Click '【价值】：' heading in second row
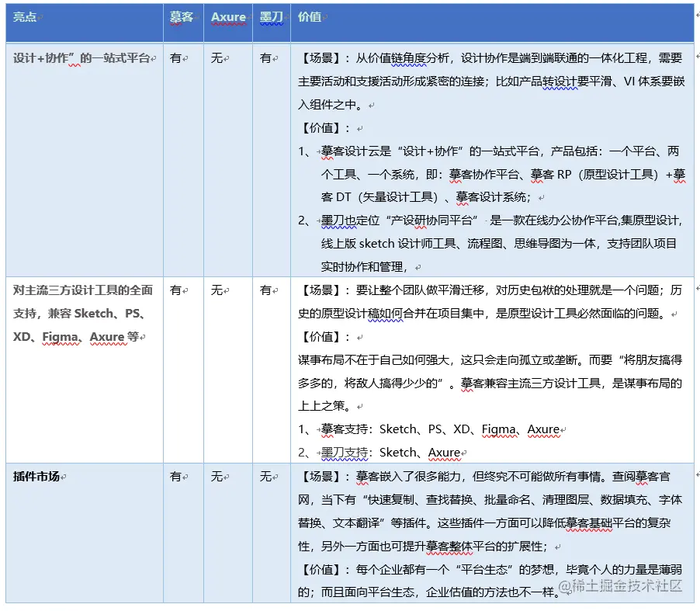The width and height of the screenshot is (700, 611). pos(324,337)
